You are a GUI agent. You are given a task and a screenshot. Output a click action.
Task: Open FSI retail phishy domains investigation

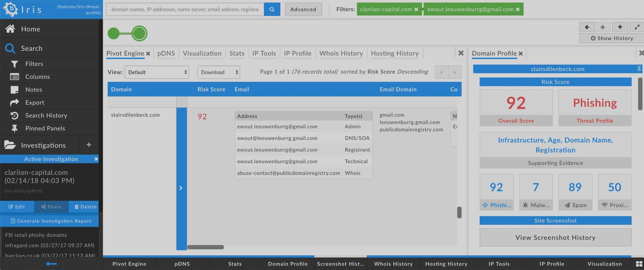36,235
